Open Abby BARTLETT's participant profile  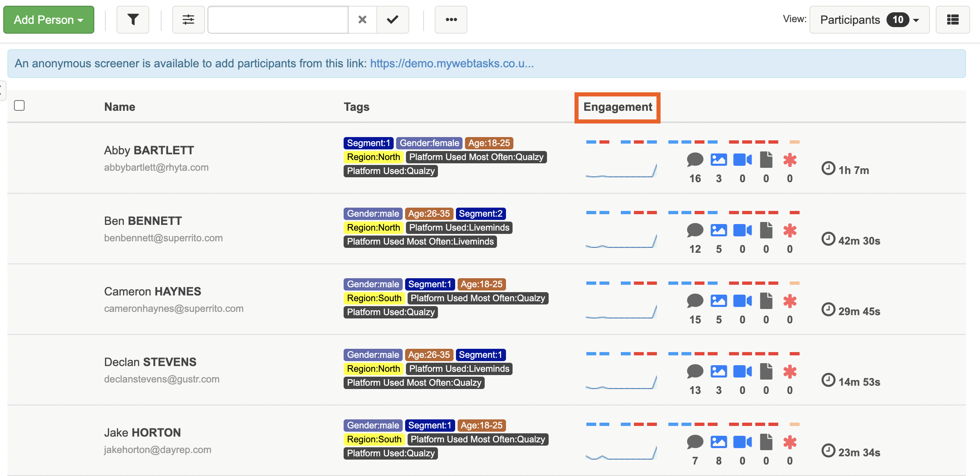tap(149, 150)
